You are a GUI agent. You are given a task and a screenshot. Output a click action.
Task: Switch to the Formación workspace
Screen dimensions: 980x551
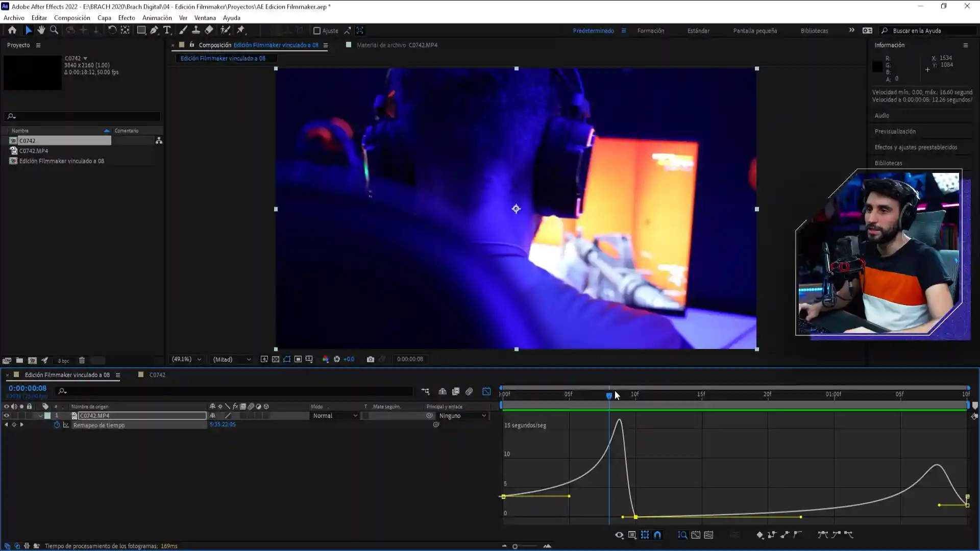click(x=650, y=31)
